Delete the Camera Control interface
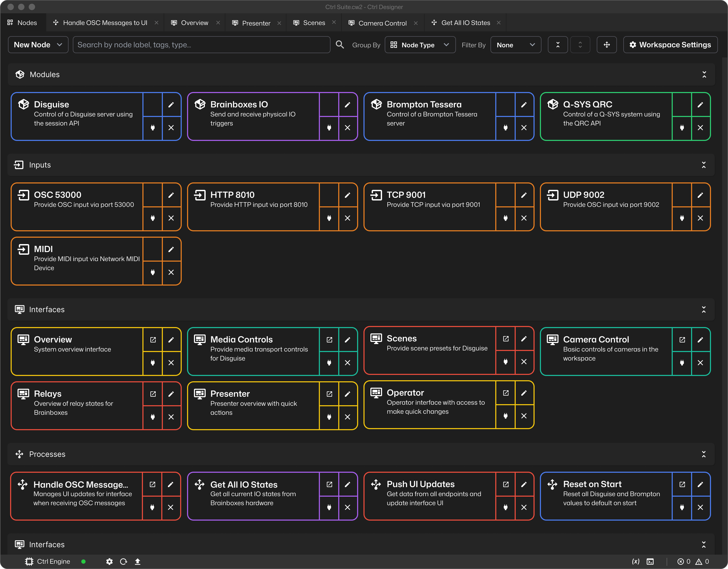This screenshot has width=728, height=569. [700, 363]
